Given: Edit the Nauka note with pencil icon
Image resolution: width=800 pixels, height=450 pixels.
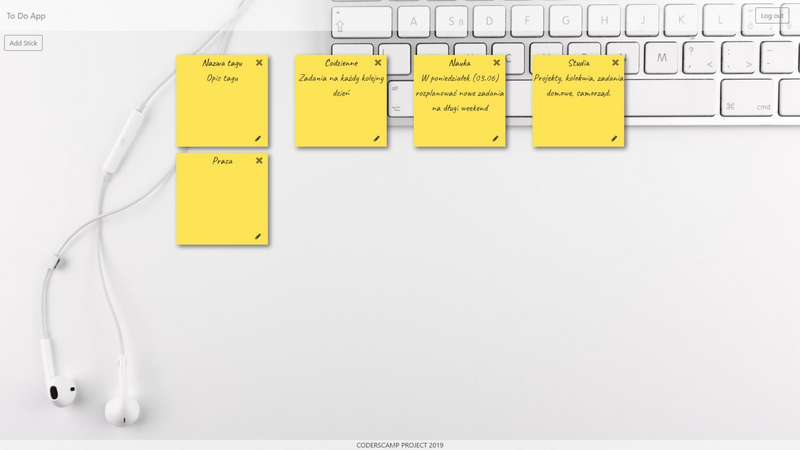Looking at the screenshot, I should click(x=495, y=139).
